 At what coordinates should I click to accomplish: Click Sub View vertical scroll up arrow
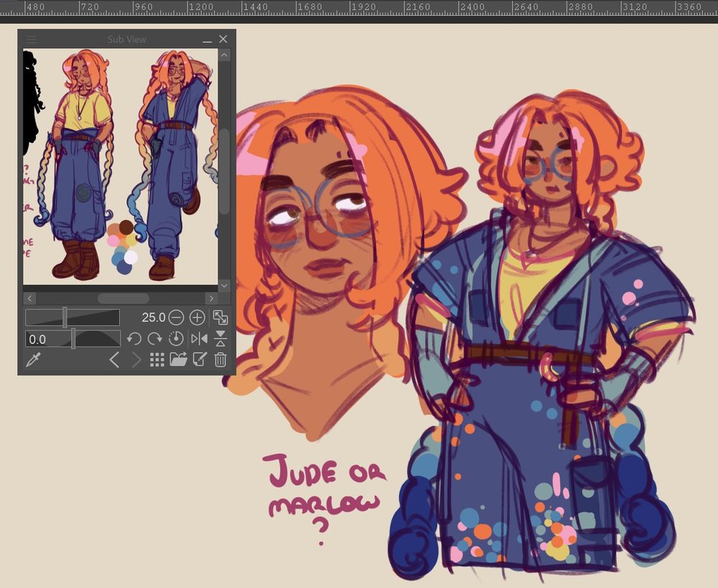tap(224, 55)
